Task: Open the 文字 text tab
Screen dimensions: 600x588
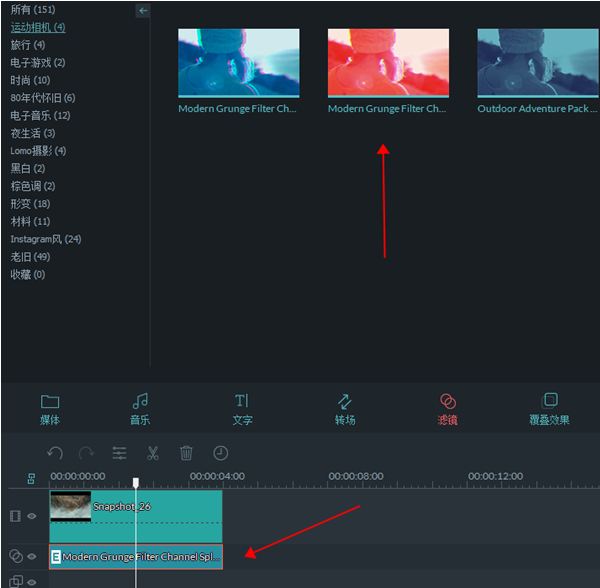Action: tap(242, 409)
